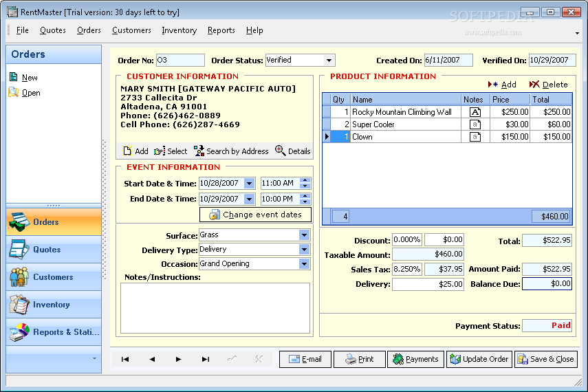Go to last order record

(206, 360)
